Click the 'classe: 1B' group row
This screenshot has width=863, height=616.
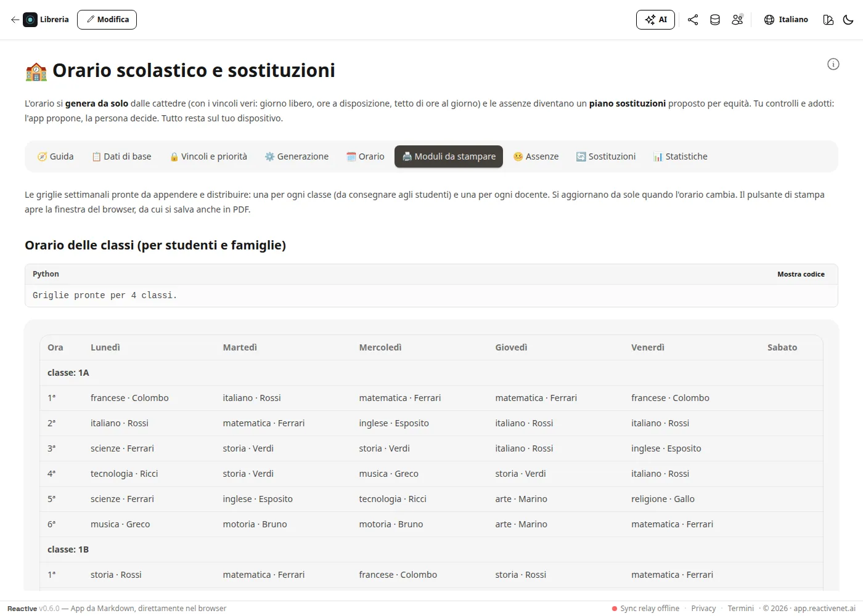tap(431, 549)
